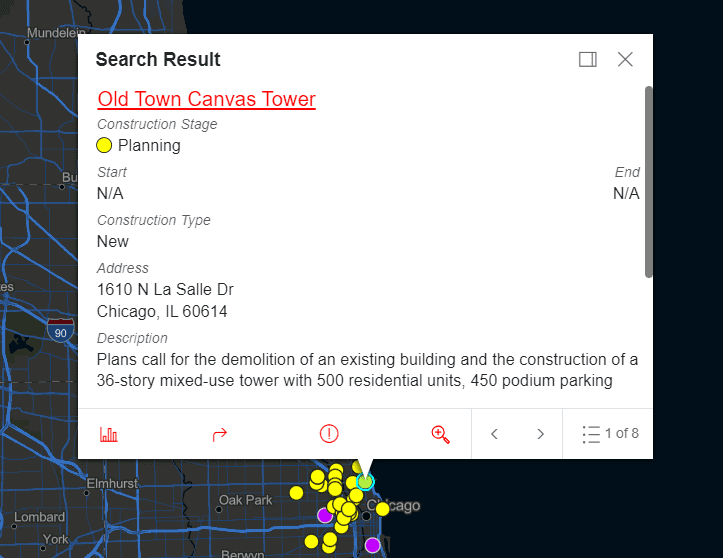Click the red directions arrow icon
The height and width of the screenshot is (558, 723).
(219, 434)
